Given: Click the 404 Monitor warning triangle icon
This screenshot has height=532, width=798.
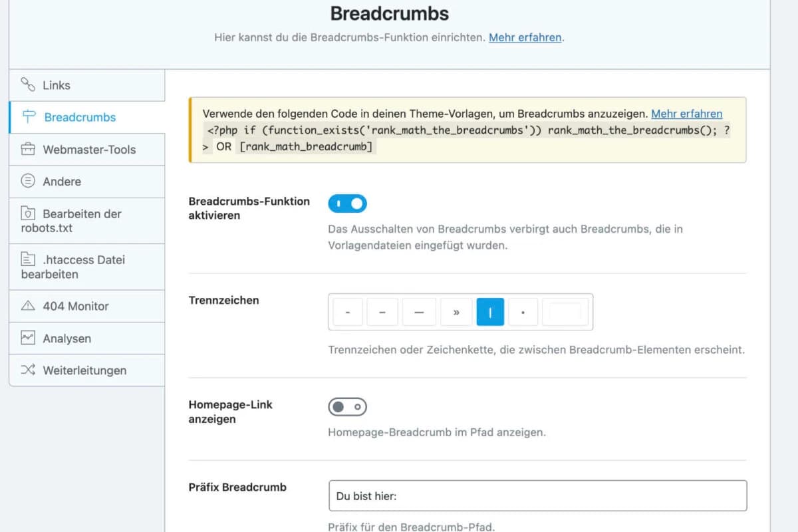Looking at the screenshot, I should point(28,306).
